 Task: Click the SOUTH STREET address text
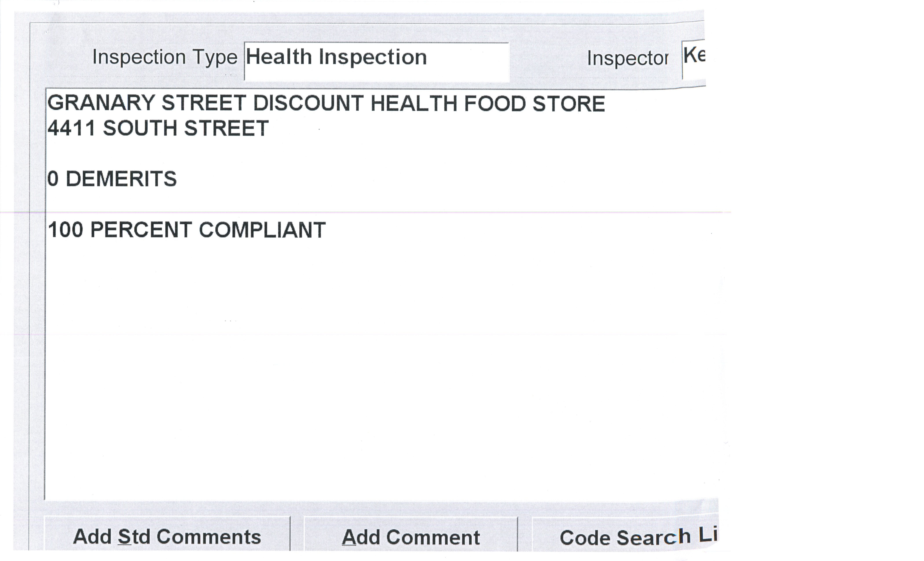[x=186, y=128]
